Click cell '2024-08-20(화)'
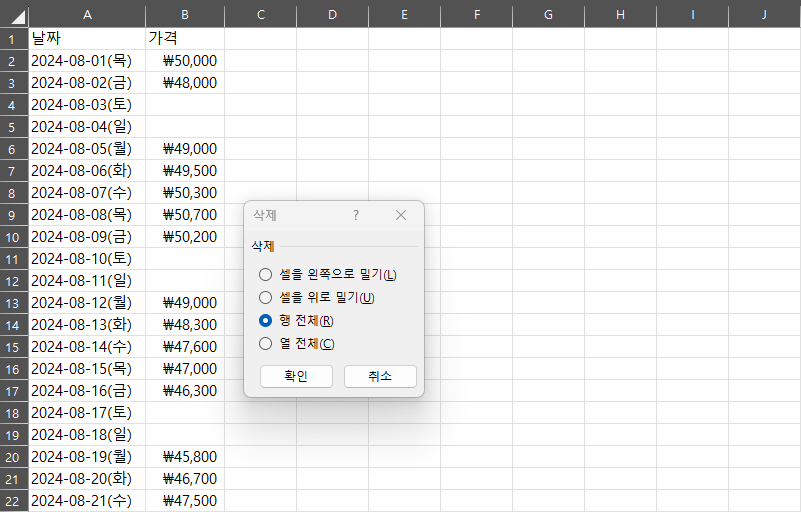Viewport: 801px width, 512px height. [x=87, y=478]
